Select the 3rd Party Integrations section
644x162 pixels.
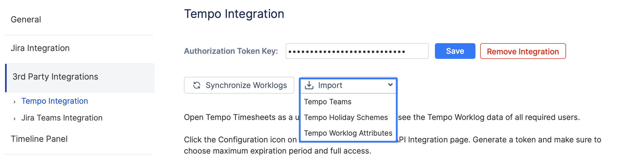pyautogui.click(x=55, y=77)
